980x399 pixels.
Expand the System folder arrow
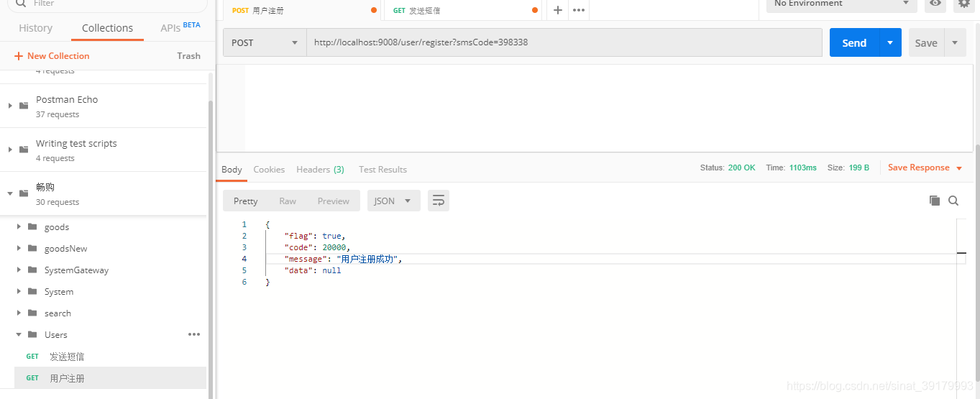pyautogui.click(x=19, y=291)
